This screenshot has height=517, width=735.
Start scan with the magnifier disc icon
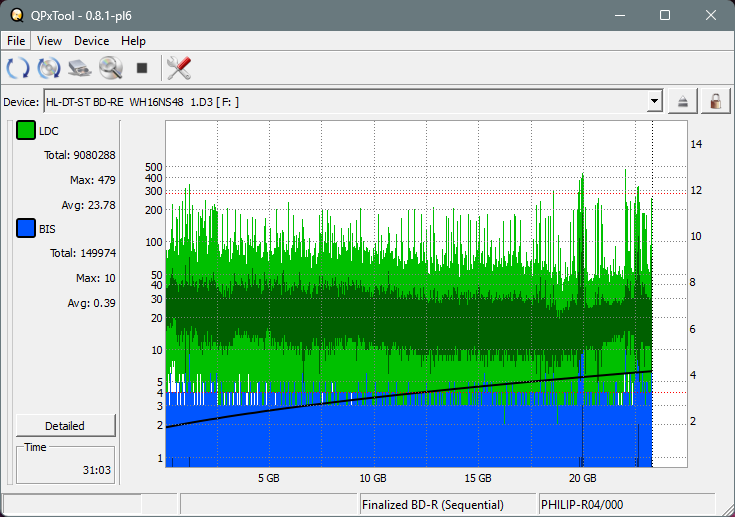110,68
